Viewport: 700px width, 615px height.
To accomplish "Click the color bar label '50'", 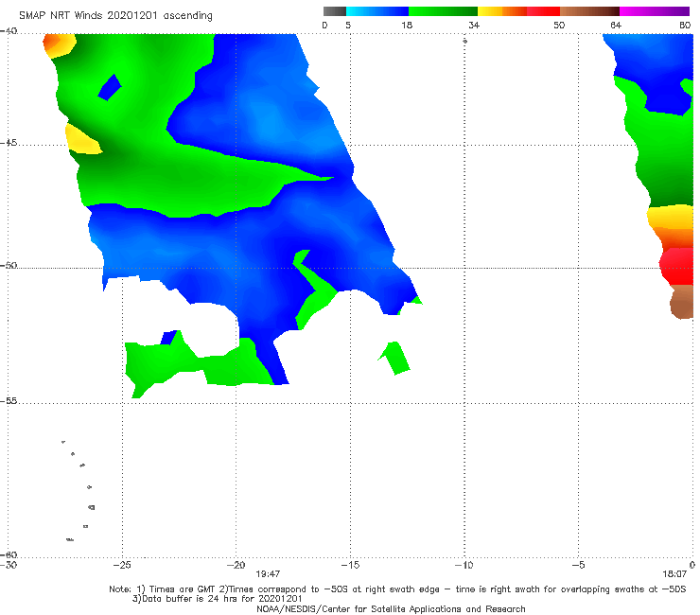I will click(x=559, y=26).
